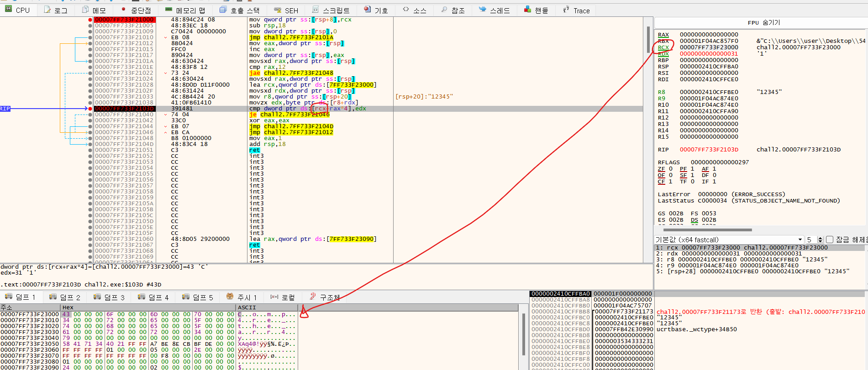Image resolution: width=868 pixels, height=370 pixels.
Task: Click the 중단점 tab red dot icon
Action: click(123, 10)
